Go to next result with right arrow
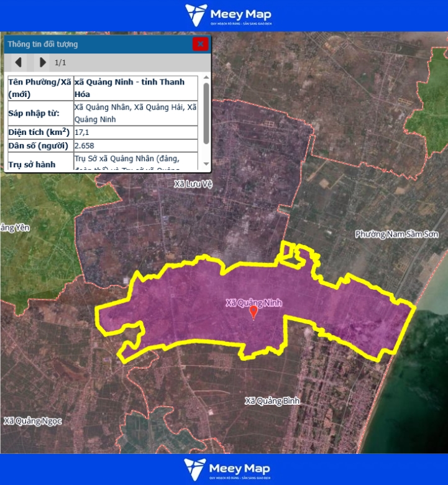This screenshot has width=448, height=485. click(42, 62)
